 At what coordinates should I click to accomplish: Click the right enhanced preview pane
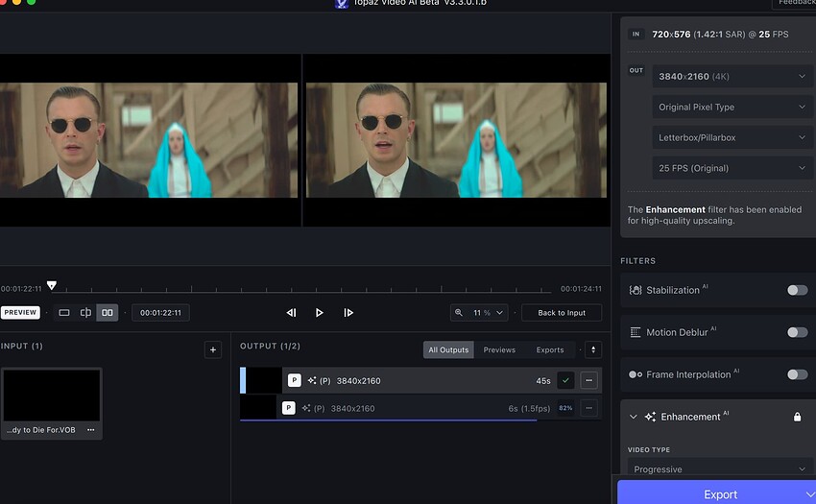tap(456, 140)
